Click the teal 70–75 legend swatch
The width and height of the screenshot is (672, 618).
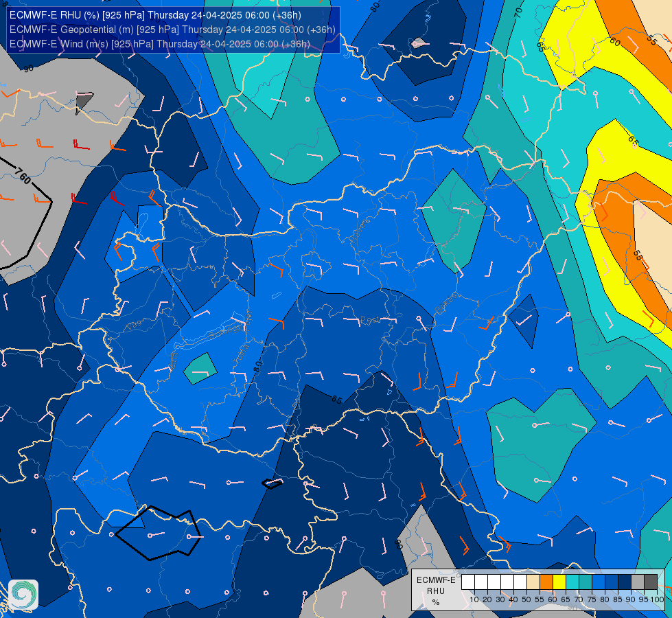click(586, 582)
